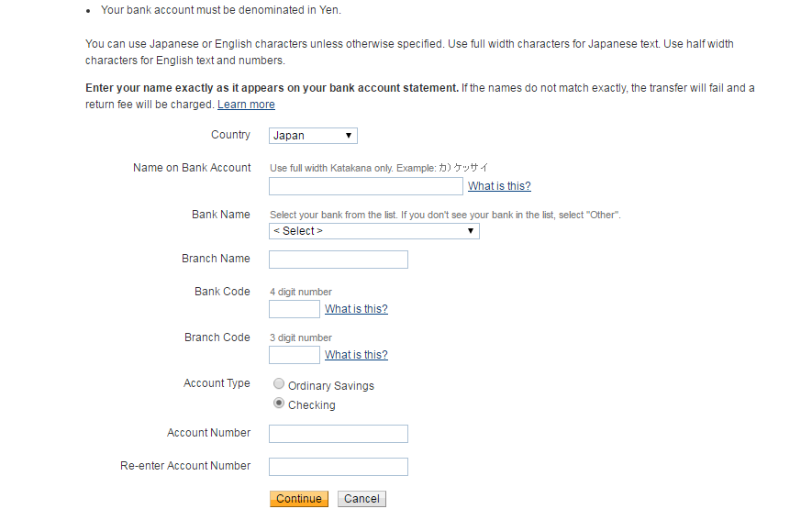The height and width of the screenshot is (509, 812).
Task: Click the Continue button
Action: click(x=298, y=499)
